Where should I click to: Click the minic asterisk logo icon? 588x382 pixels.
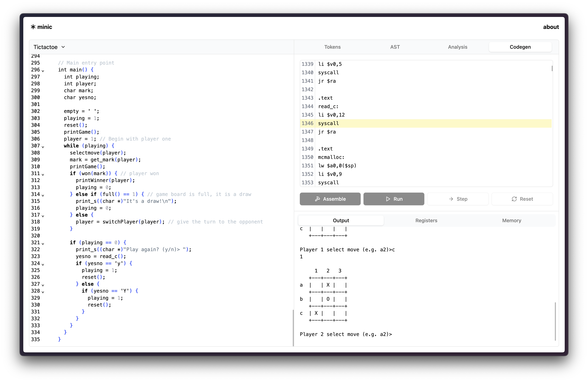pyautogui.click(x=33, y=27)
